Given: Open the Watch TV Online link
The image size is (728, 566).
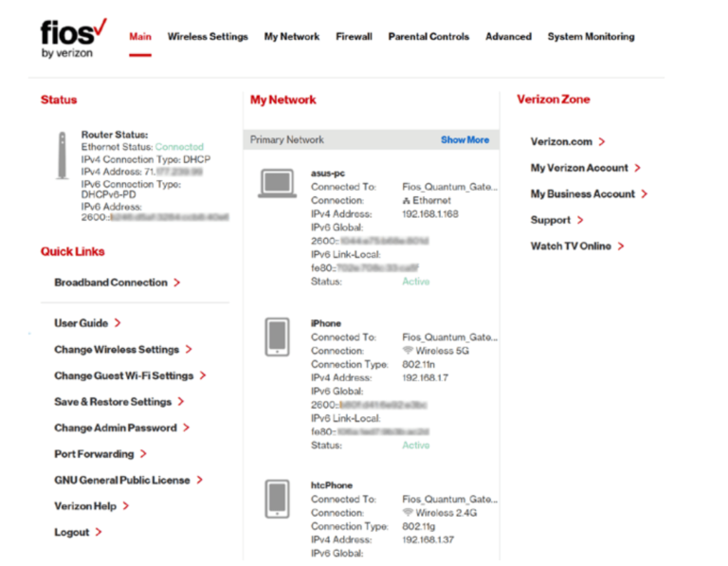Looking at the screenshot, I should coord(571,246).
